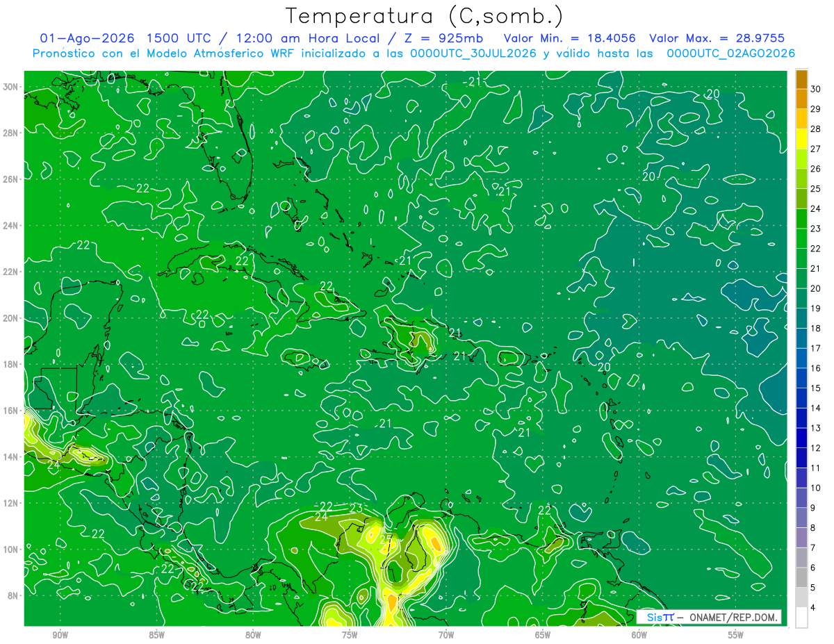Click the 80W longitude axis label
The image size is (834, 644).
(x=253, y=635)
